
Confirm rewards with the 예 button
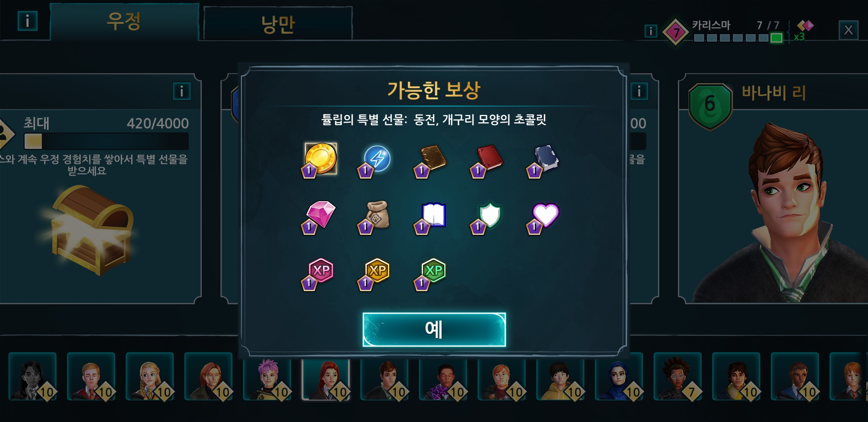(x=434, y=329)
